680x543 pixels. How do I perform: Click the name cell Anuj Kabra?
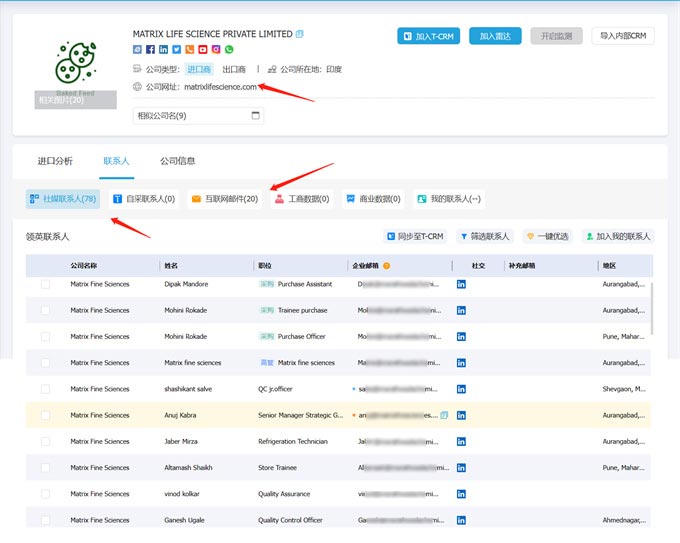(180, 415)
